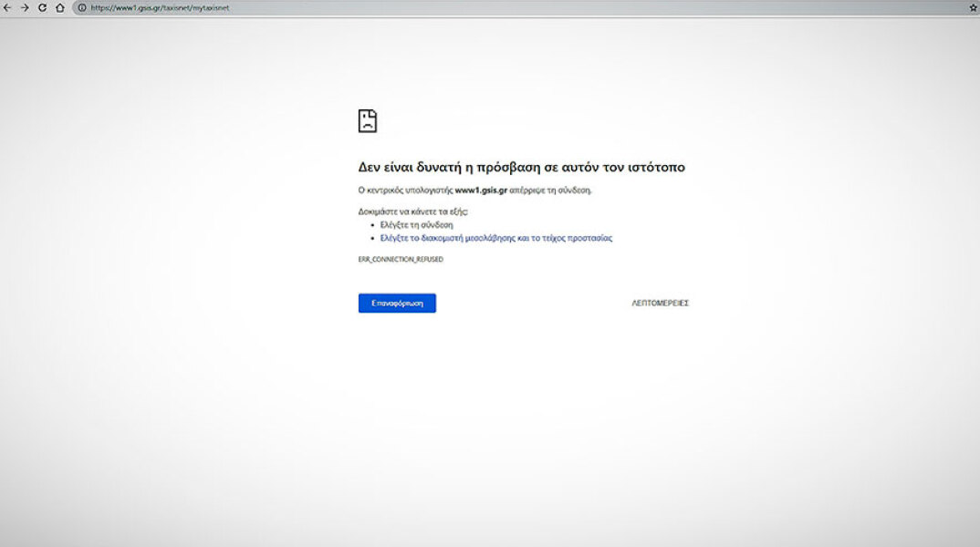Click the words απέρριψε τη σύνδεση
The image size is (980, 547).
pos(558,191)
